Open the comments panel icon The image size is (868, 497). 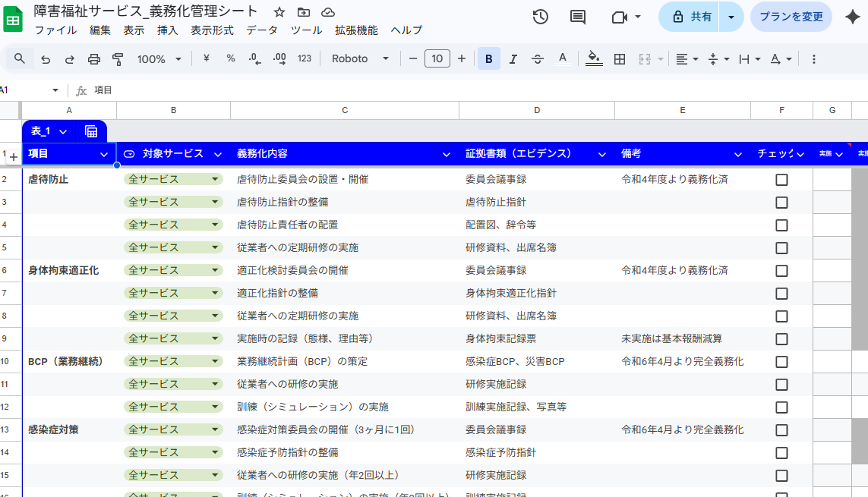(x=578, y=17)
